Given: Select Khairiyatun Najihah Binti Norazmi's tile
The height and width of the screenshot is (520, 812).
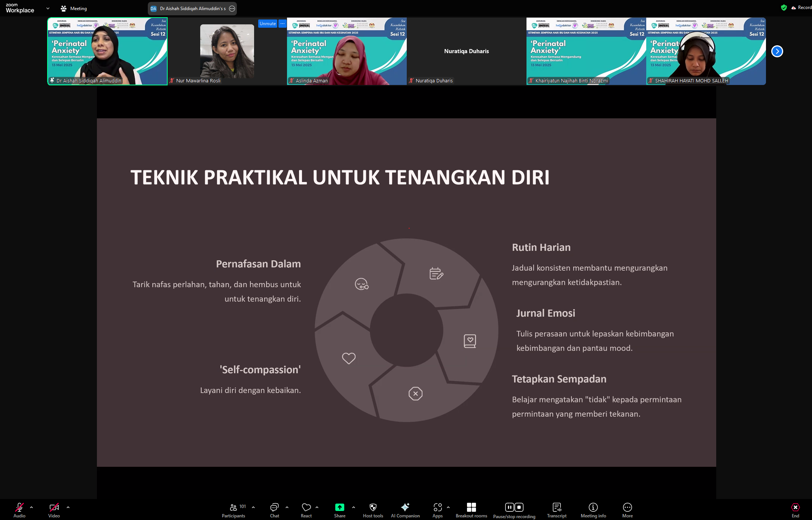Looking at the screenshot, I should pos(586,51).
